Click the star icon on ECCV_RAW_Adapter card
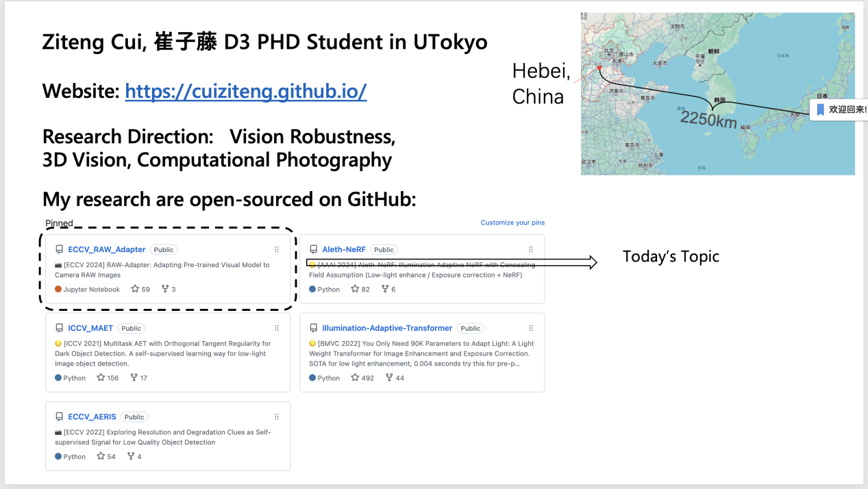 (x=135, y=289)
